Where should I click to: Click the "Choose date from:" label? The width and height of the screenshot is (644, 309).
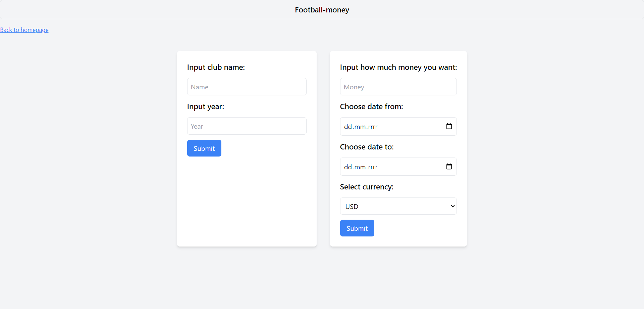(x=371, y=106)
